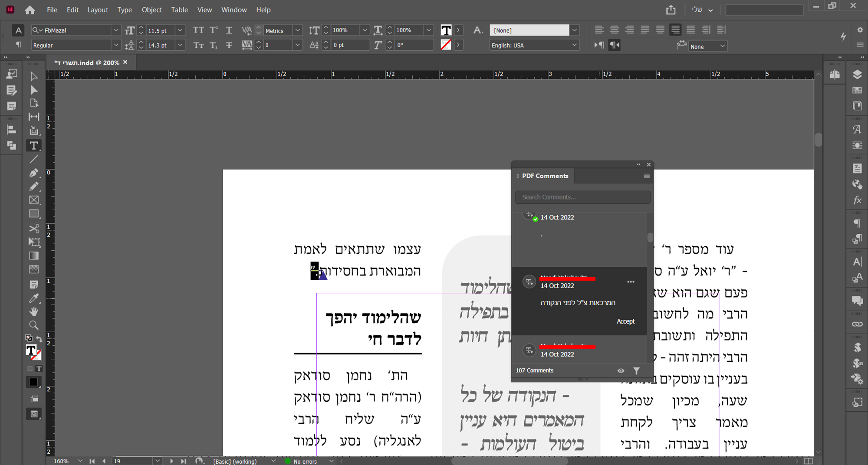Select the Gradient Swatch tool
The height and width of the screenshot is (465, 868).
[x=34, y=256]
